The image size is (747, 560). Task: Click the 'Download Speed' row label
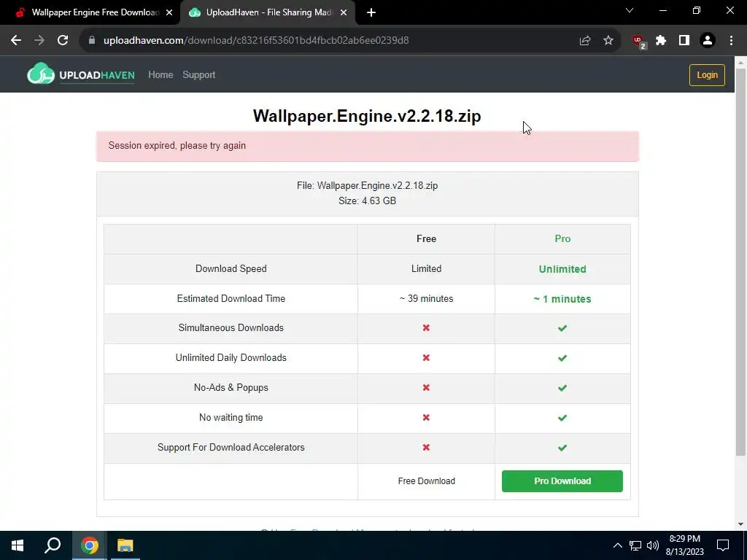pos(231,268)
